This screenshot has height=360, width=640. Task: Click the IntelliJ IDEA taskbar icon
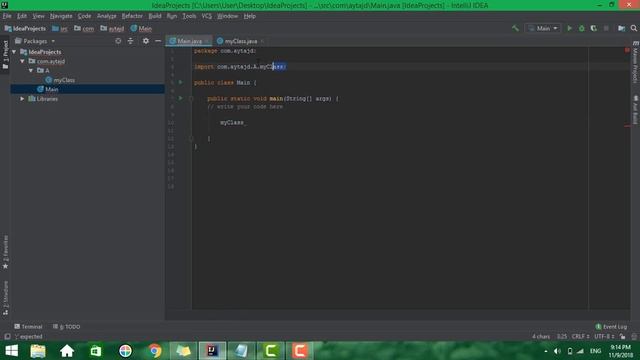[212, 351]
